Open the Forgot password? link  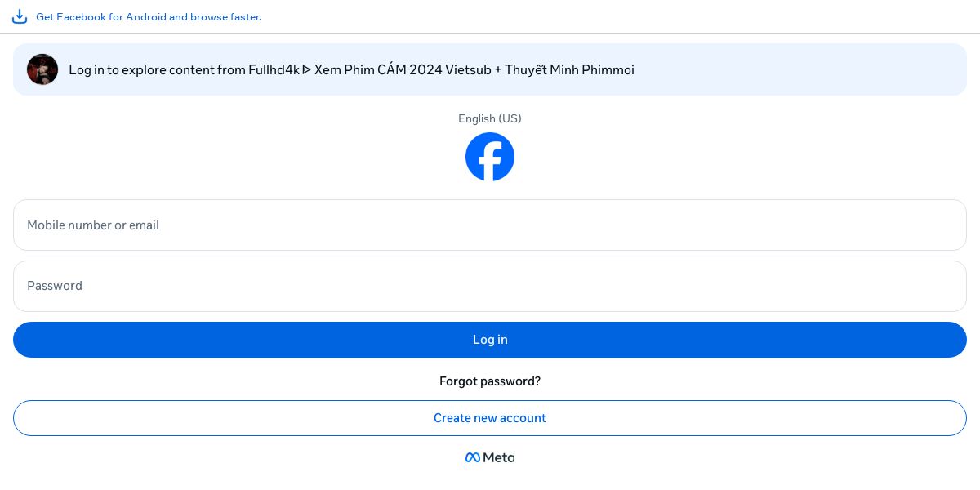[490, 381]
